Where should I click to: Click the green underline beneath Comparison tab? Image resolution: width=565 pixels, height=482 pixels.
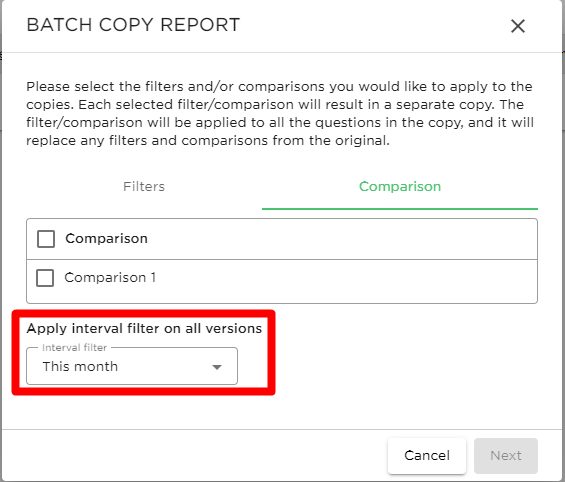tap(400, 209)
